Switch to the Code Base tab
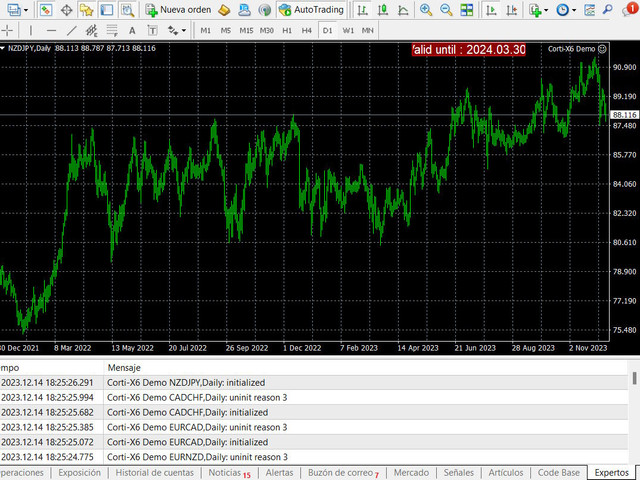 click(558, 472)
